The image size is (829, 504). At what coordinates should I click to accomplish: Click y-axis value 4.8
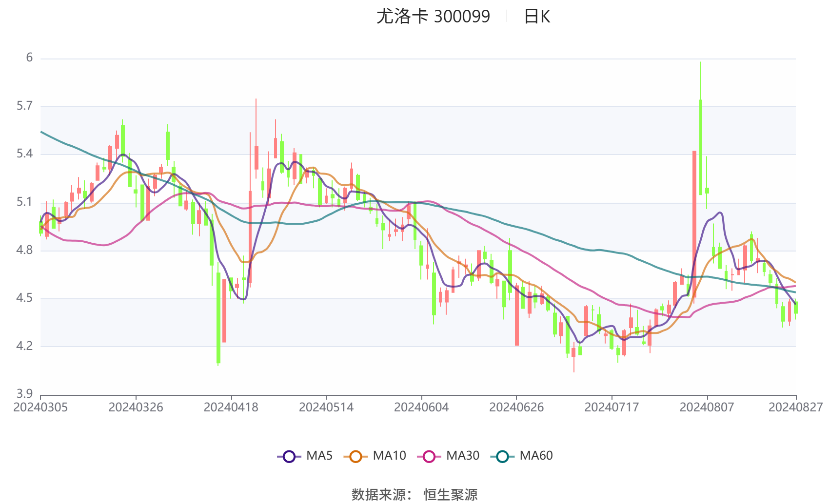(25, 250)
